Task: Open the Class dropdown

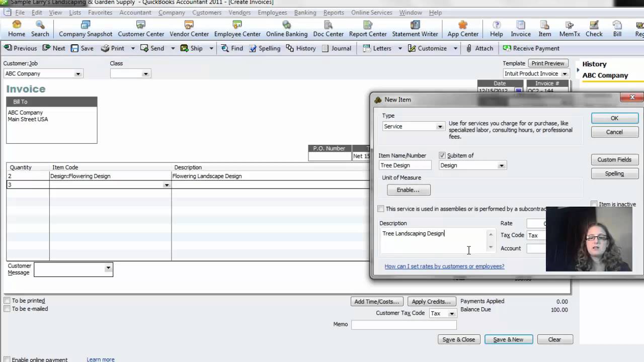Action: click(145, 74)
